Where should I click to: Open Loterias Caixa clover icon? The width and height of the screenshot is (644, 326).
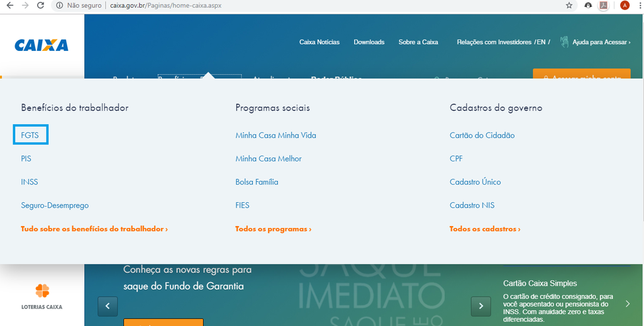click(42, 291)
